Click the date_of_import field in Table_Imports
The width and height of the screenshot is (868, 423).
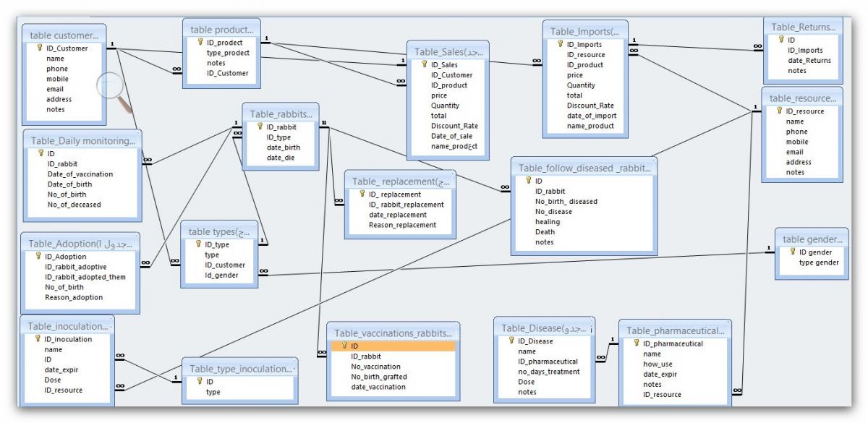[591, 116]
